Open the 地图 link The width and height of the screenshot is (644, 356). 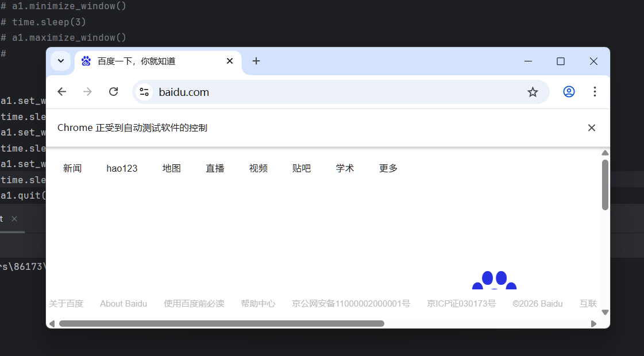click(x=172, y=168)
